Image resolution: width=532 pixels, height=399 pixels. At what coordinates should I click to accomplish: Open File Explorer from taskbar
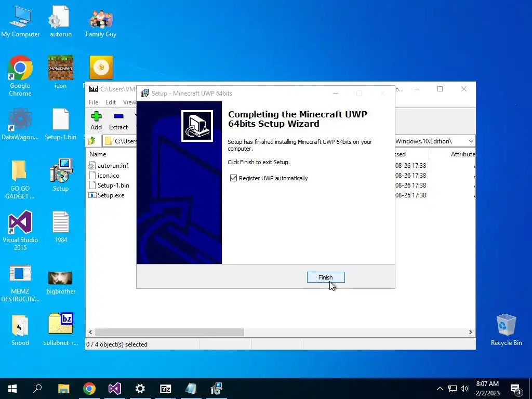(x=63, y=389)
